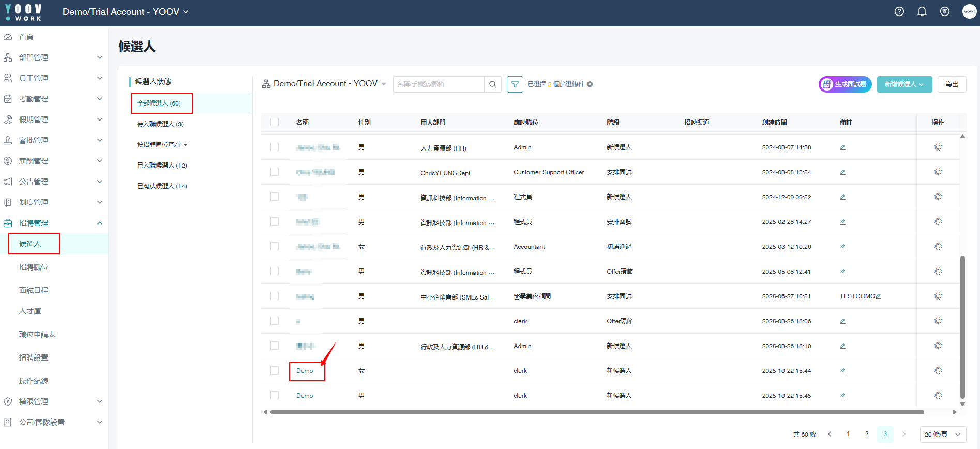Expand the 按招聘崗位查看 dropdown

pos(162,145)
